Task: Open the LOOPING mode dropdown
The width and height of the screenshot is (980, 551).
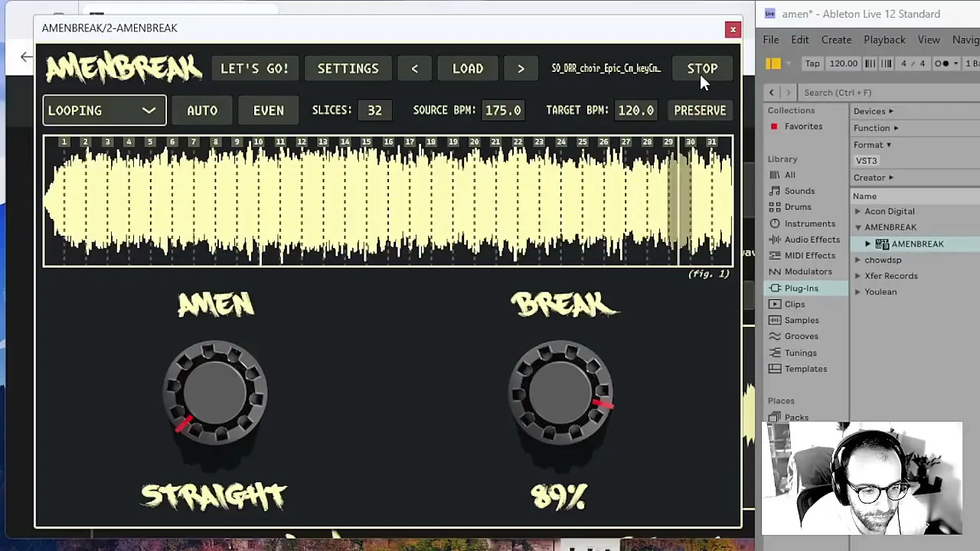Action: (x=104, y=110)
